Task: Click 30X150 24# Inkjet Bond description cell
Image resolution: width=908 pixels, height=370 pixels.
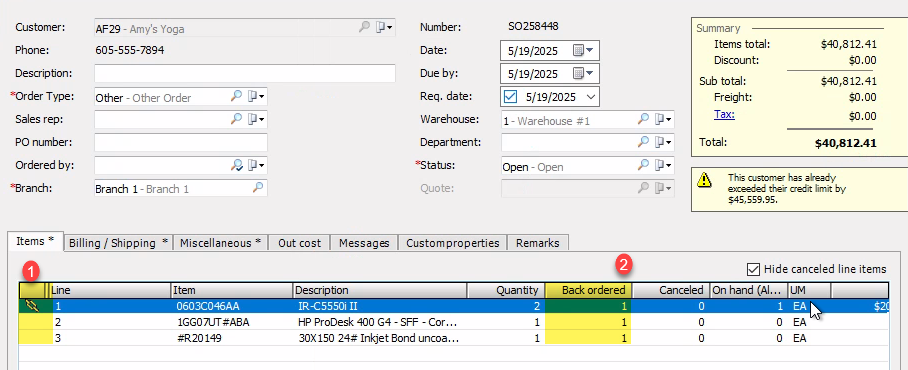Action: pyautogui.click(x=380, y=338)
